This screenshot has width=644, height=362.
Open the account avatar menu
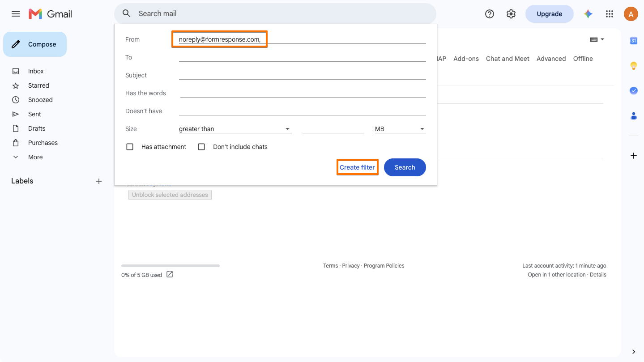tap(631, 14)
